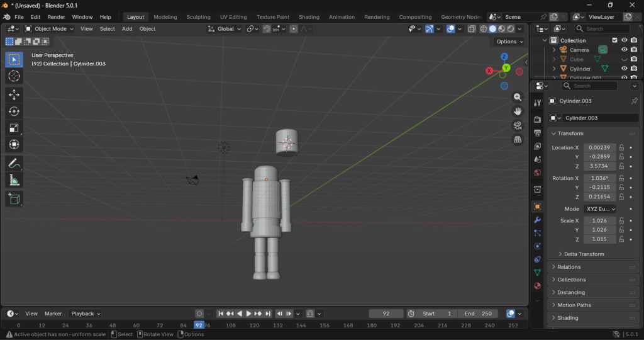
Task: Toggle camera view icon in viewport
Action: [518, 125]
